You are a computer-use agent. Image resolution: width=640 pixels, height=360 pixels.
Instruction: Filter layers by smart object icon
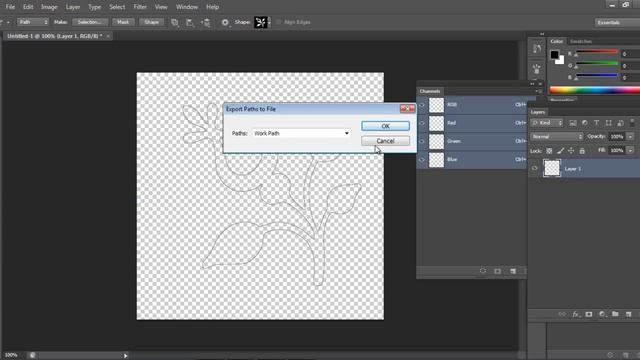point(620,123)
